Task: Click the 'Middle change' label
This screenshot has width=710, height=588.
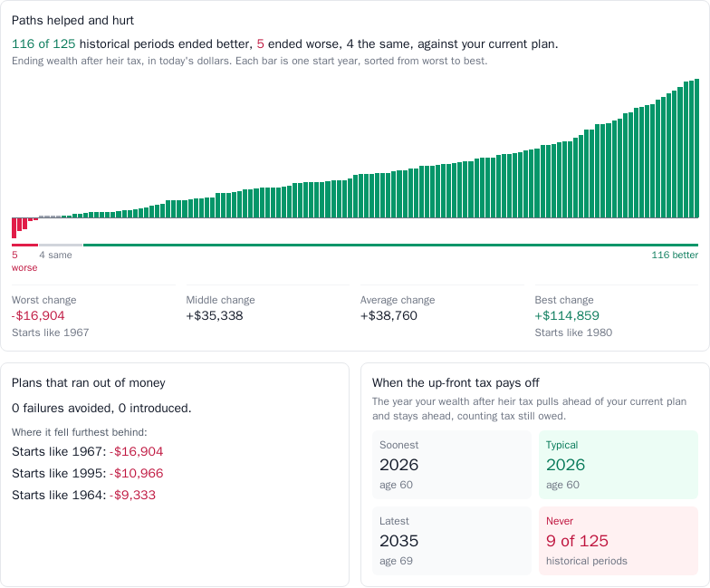Action: (x=221, y=300)
